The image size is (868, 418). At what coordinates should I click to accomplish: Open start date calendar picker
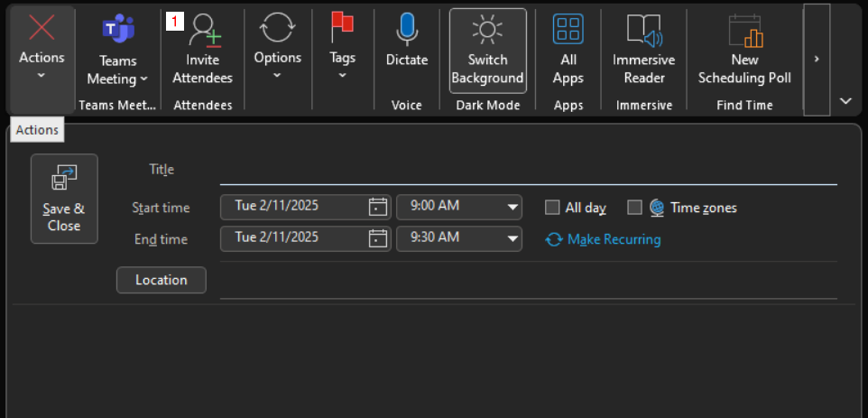(x=378, y=207)
